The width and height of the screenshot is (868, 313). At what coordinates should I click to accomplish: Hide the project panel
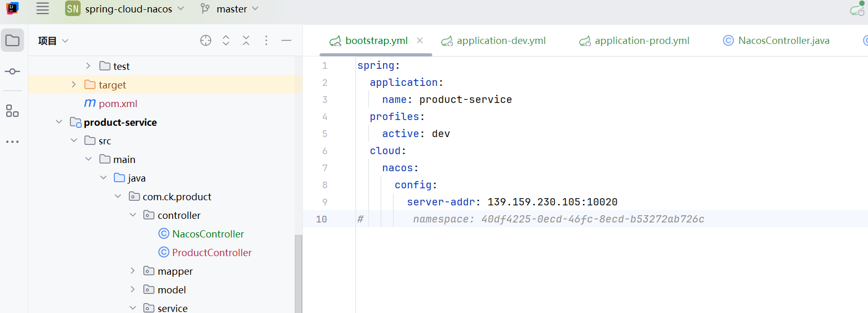pos(286,40)
